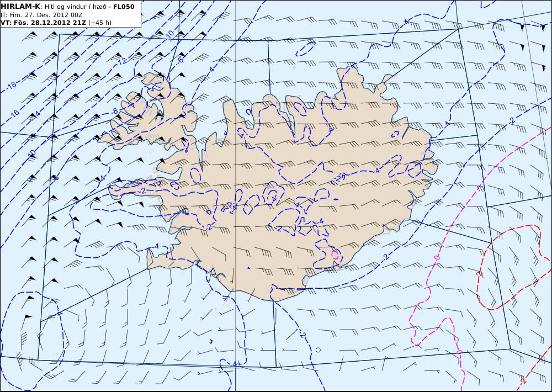Click the '(+45 h)' forecast offset text

(99, 23)
